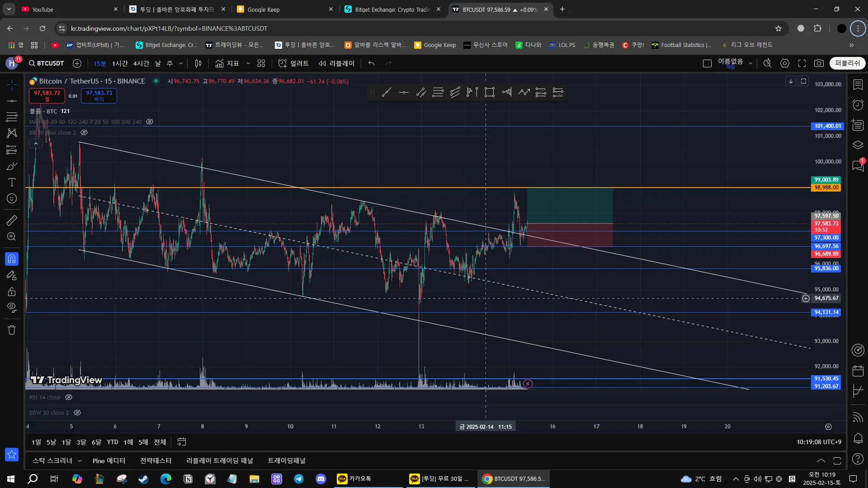Click the trash can remove-objects icon
Screen dimensions: 868x488
[x=12, y=330]
